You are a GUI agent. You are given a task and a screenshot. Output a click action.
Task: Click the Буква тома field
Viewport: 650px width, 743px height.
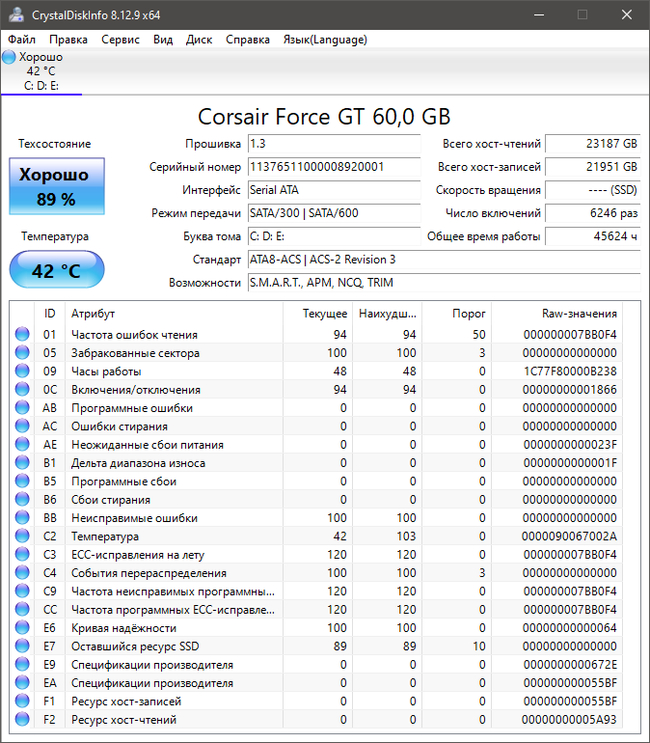coord(334,236)
